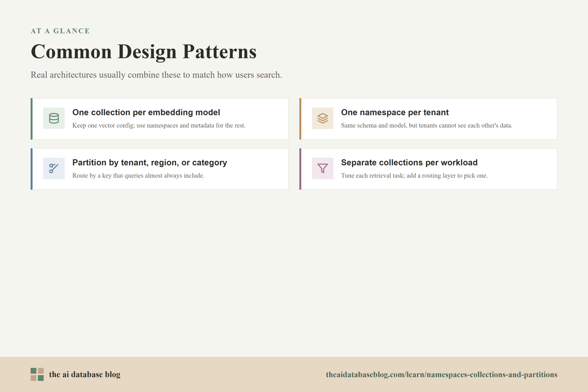This screenshot has width=588, height=392.
Task: Click 'Route by a key' description text
Action: (x=138, y=175)
